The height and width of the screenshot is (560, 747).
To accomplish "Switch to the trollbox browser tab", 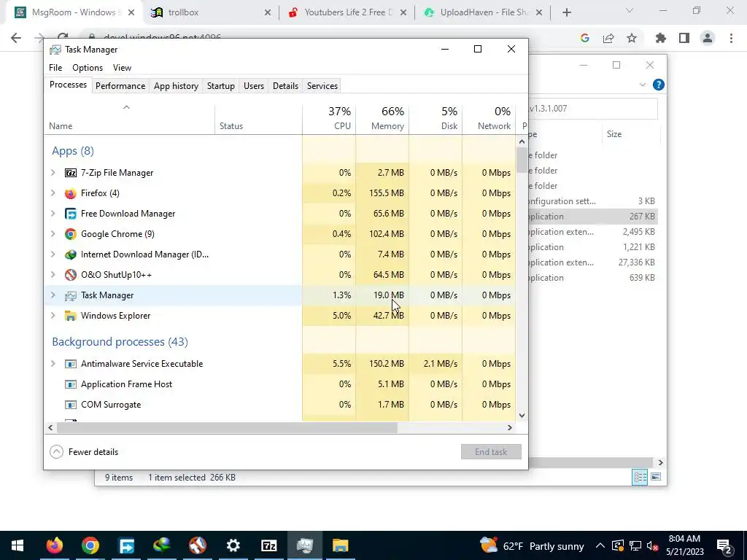I will (211, 12).
